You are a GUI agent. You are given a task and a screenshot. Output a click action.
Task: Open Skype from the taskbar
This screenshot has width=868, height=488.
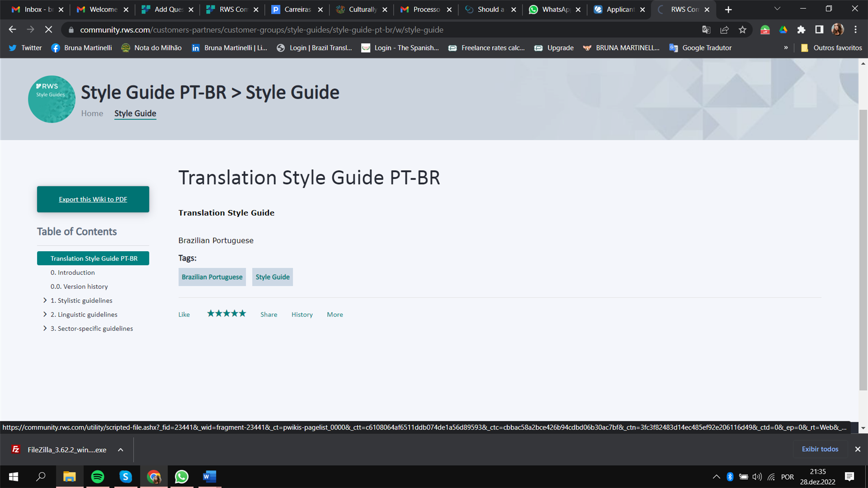coord(125,477)
